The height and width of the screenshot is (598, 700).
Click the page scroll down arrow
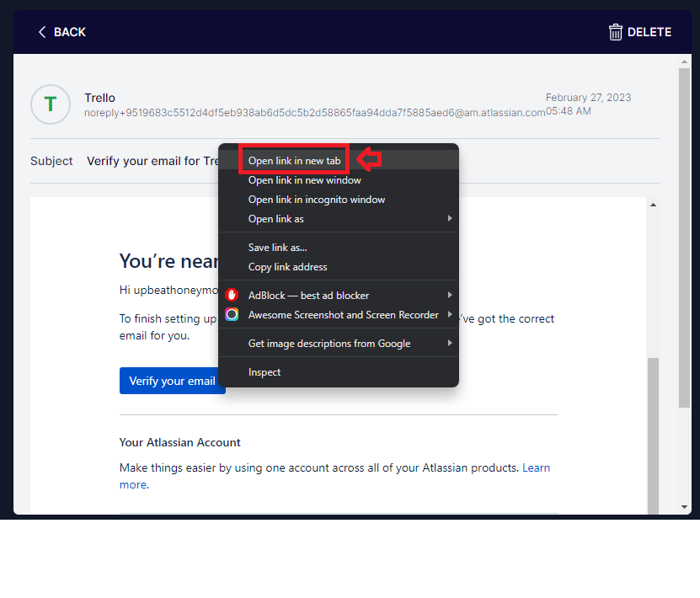point(684,506)
